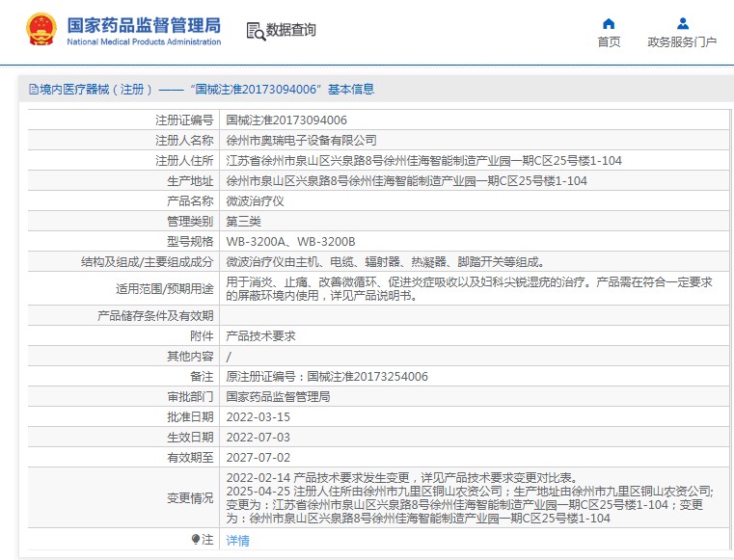Click the product name 微波治疗仪
734x560 pixels.
(255, 200)
